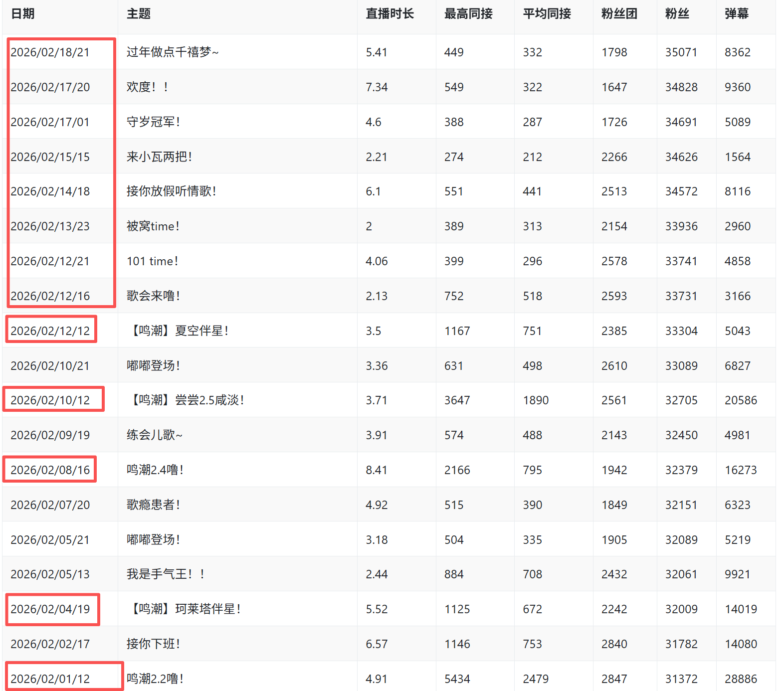The image size is (784, 691).
Task: Click the 最高同接 value 5434
Action: pyautogui.click(x=457, y=679)
